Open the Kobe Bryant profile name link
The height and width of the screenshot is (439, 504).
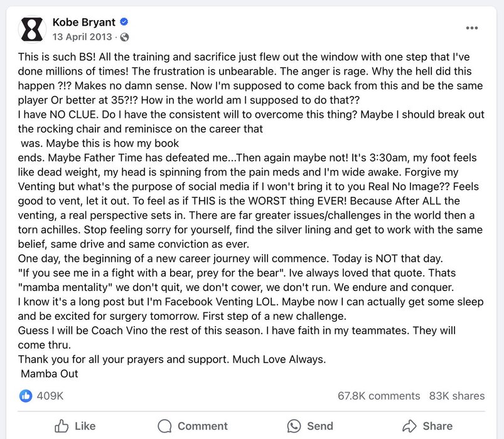[x=84, y=23]
